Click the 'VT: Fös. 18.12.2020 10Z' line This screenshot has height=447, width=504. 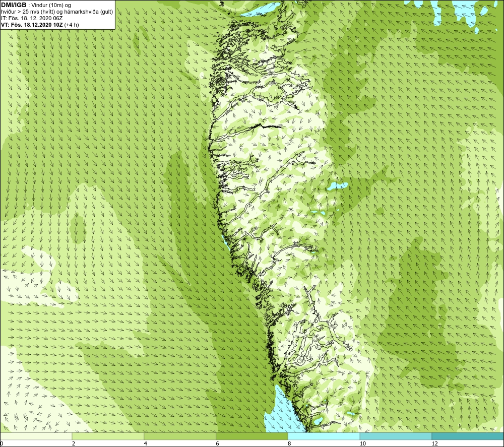(x=40, y=25)
